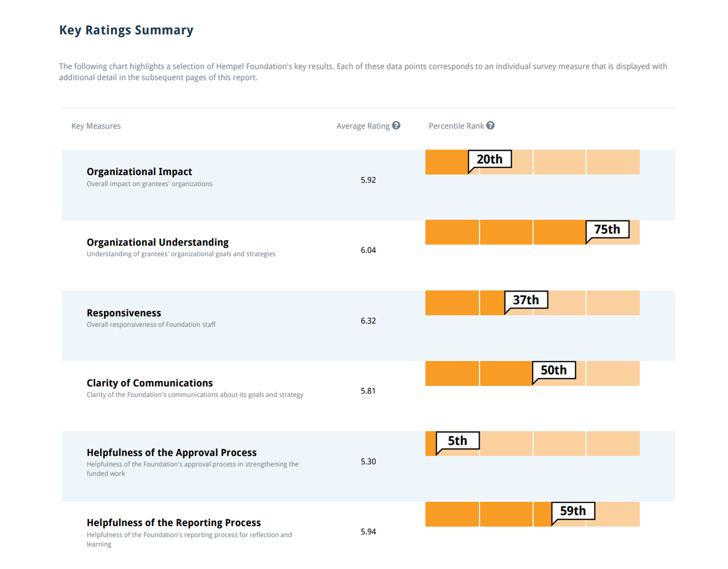
Task: Click the 5th percentile marker
Action: 458,441
